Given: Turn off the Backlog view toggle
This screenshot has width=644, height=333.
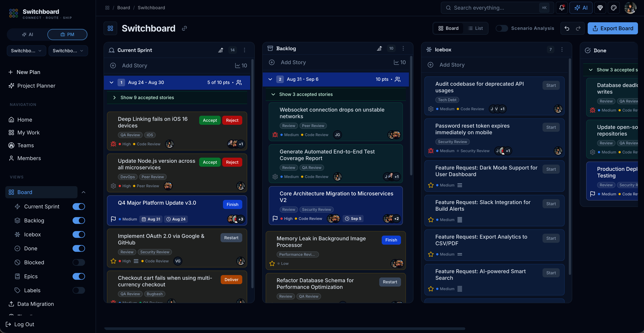Looking at the screenshot, I should coord(79,221).
